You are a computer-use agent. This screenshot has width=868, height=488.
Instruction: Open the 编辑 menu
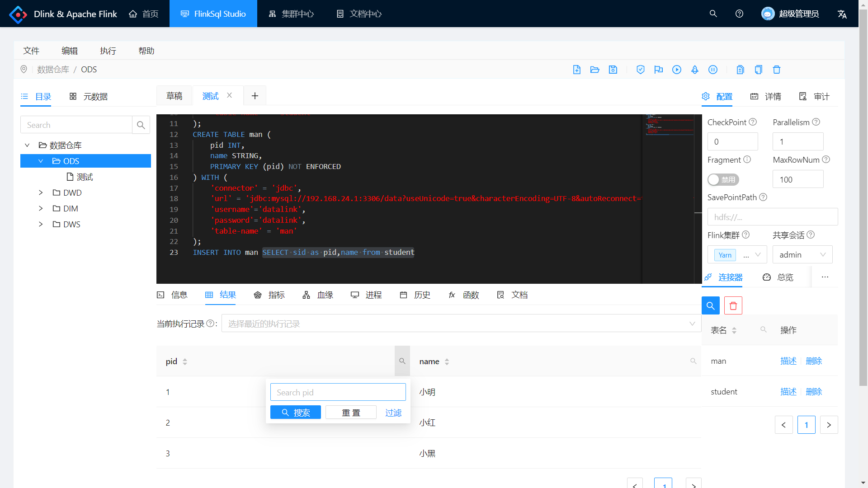coord(70,51)
